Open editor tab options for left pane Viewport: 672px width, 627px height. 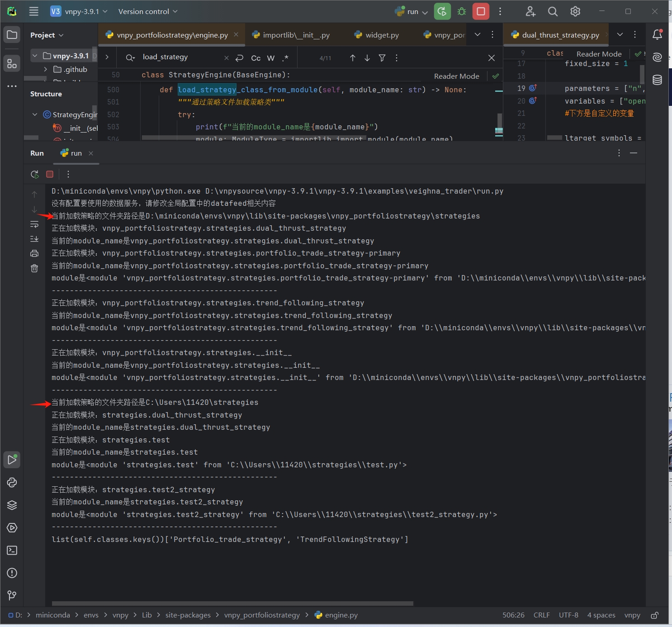[492, 34]
